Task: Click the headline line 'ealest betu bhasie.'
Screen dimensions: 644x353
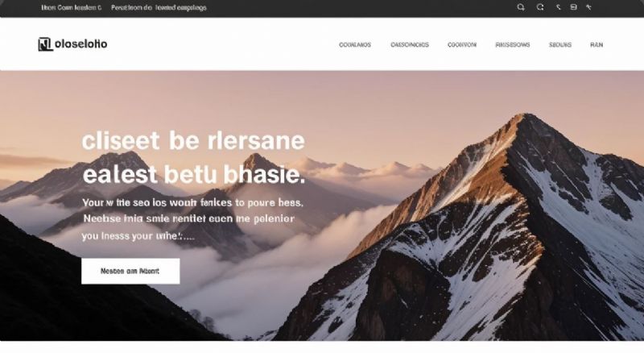Action: point(194,174)
